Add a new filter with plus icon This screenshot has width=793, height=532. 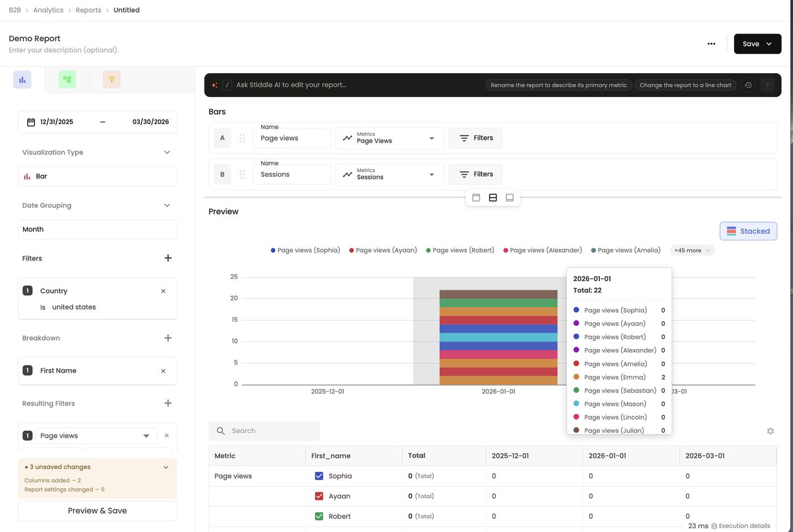click(x=168, y=258)
